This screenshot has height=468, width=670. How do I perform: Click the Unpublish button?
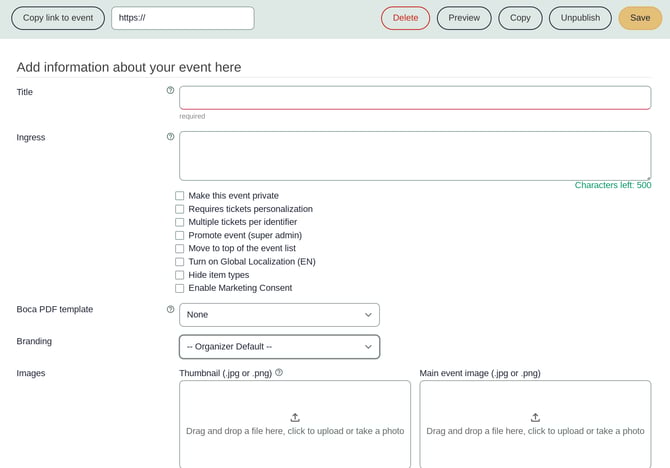tap(580, 18)
